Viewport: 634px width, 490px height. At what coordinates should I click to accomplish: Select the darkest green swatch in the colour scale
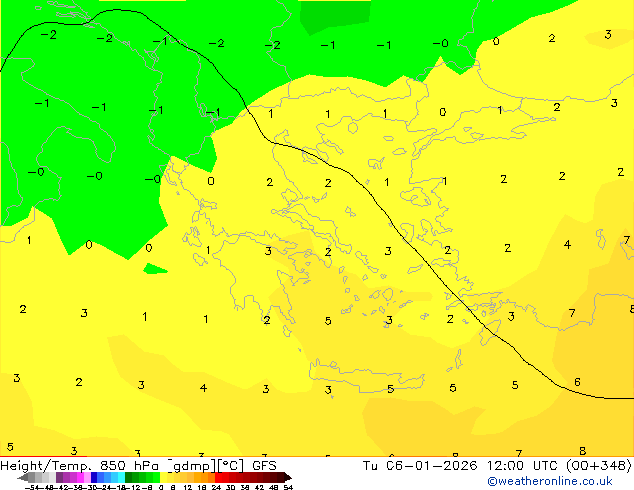pyautogui.click(x=129, y=477)
